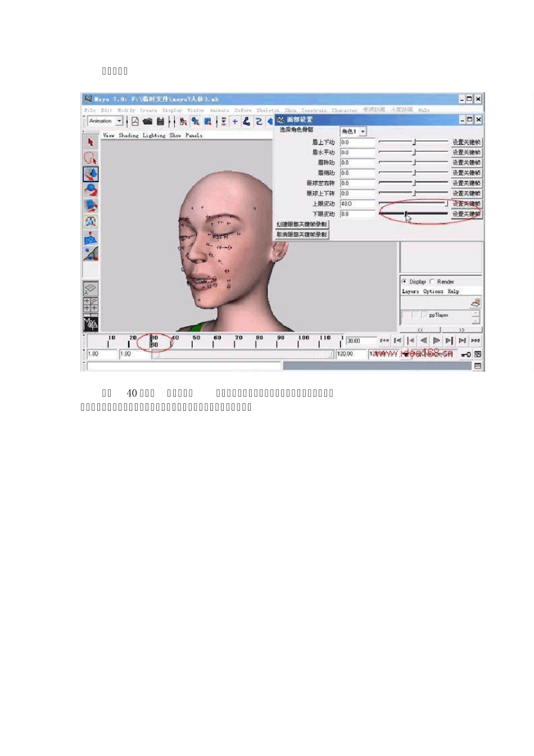Select the Render radio button
This screenshot has width=534, height=756.
point(432,281)
